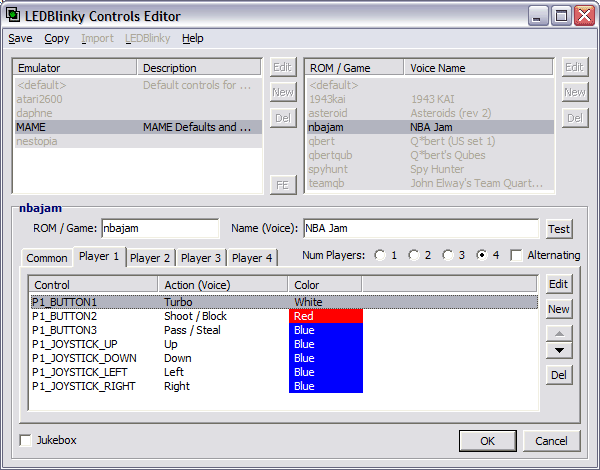Viewport: 600px width, 470px height.
Task: Minimize the LEDBlinky Controls Editor window
Action: point(538,16)
